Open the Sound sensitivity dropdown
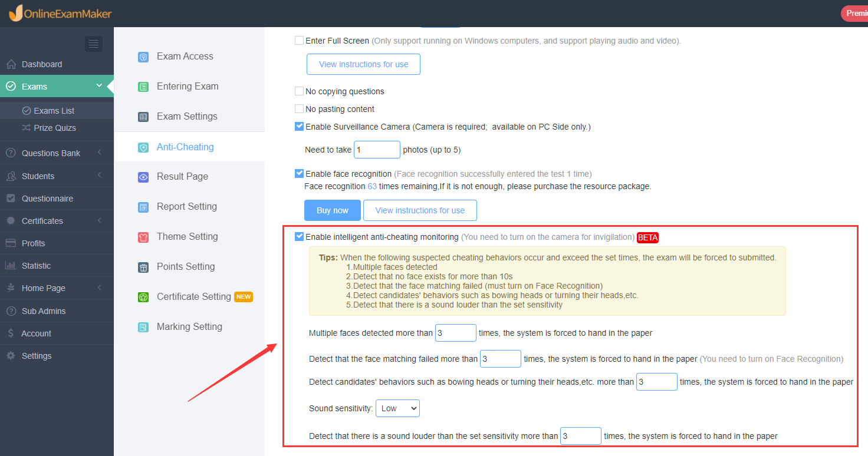Screen dimensions: 868x456 coord(397,408)
